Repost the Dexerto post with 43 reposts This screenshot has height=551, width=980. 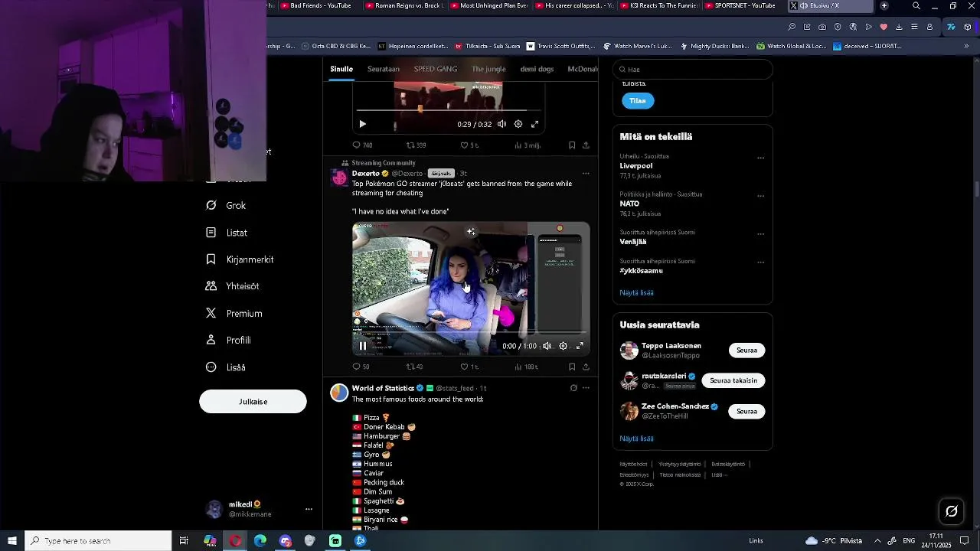pyautogui.click(x=414, y=367)
